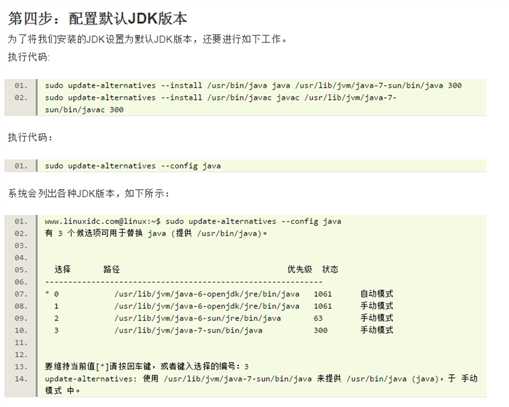Viewport: 509px width, 407px height.
Task: Select the code line installing /usr/bin/javac javac
Action: pos(221,98)
